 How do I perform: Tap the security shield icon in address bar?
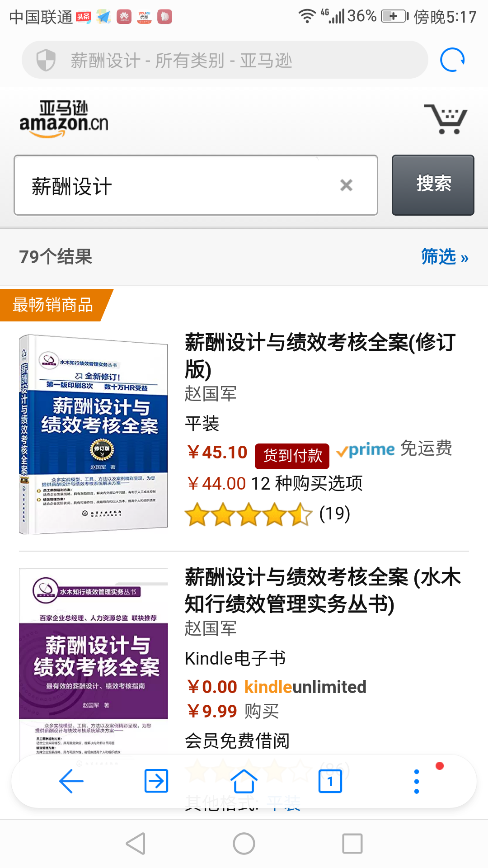click(x=46, y=60)
